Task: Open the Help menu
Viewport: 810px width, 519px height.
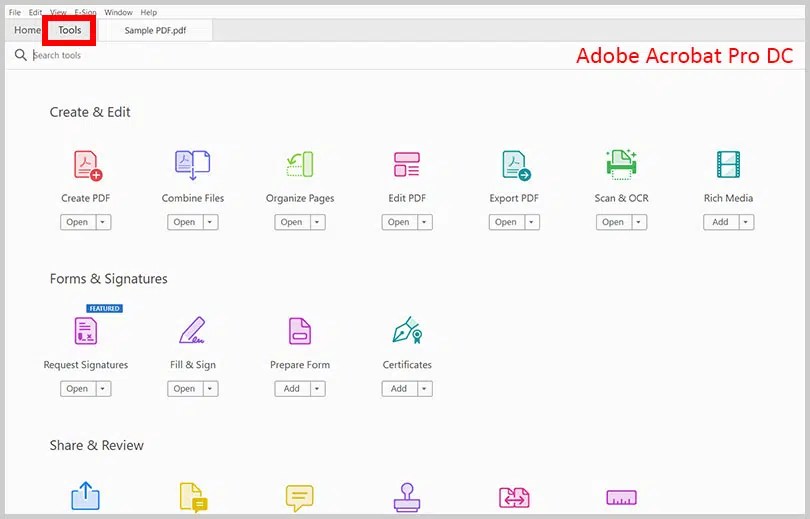Action: pos(149,12)
